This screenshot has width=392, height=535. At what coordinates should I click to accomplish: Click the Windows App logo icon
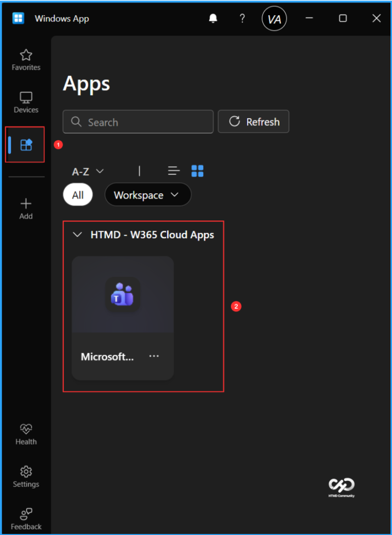pyautogui.click(x=18, y=18)
